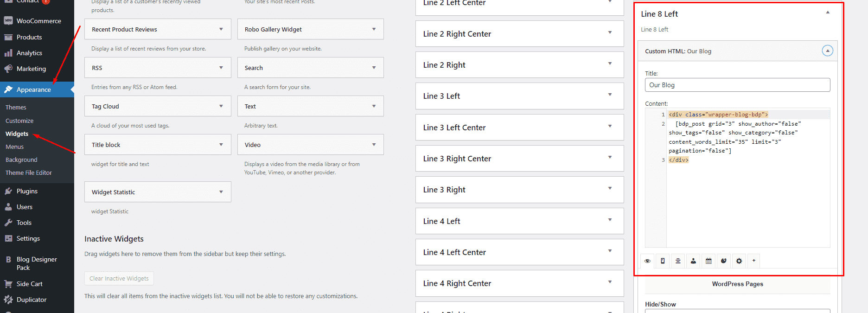Collapse the Line 8 Left widget area
This screenshot has height=313, width=868.
828,13
